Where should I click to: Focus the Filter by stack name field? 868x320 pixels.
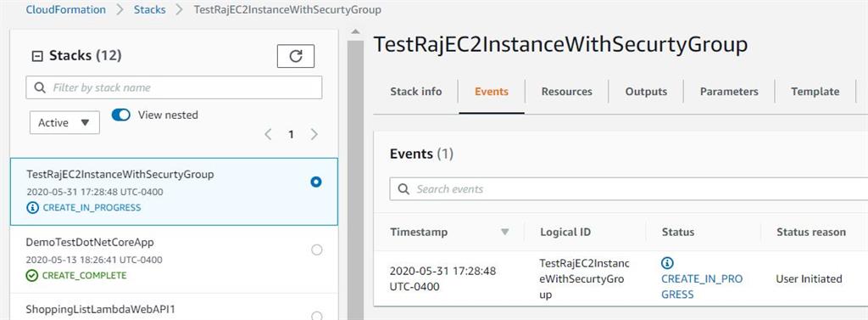tap(174, 87)
